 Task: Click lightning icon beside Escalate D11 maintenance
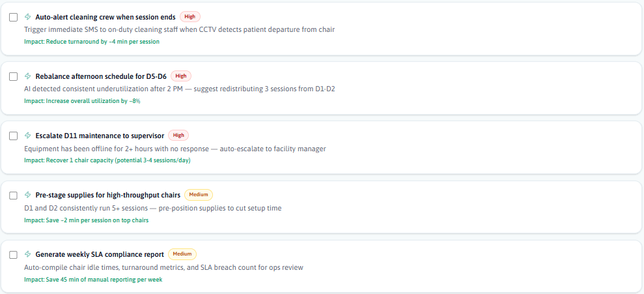27,136
